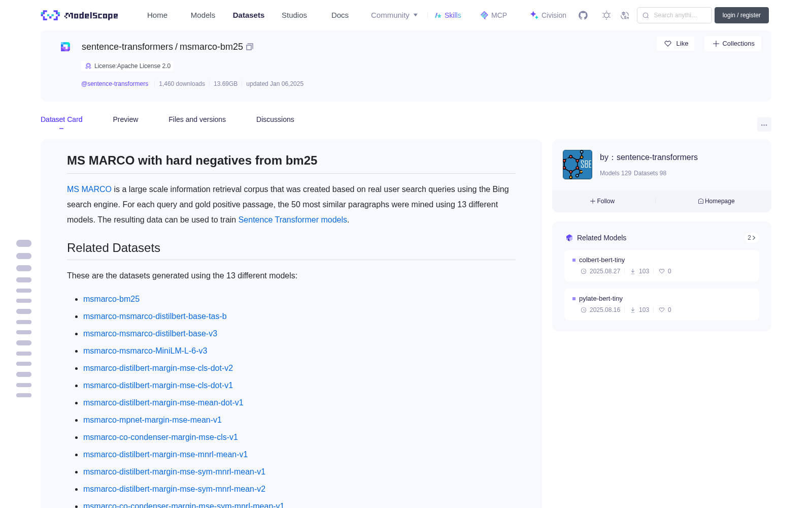
Task: Focus the Search anything input field
Action: [x=674, y=15]
